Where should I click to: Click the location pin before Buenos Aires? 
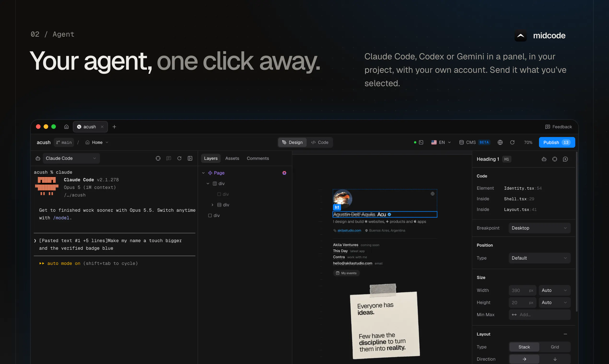[366, 231]
